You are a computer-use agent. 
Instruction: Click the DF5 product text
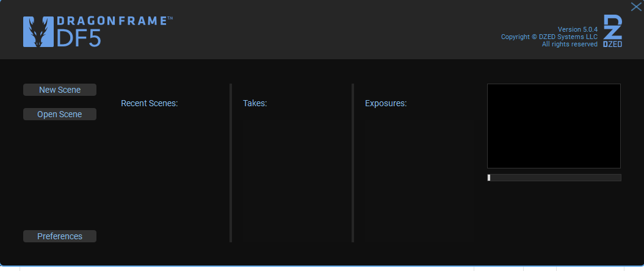[79, 38]
